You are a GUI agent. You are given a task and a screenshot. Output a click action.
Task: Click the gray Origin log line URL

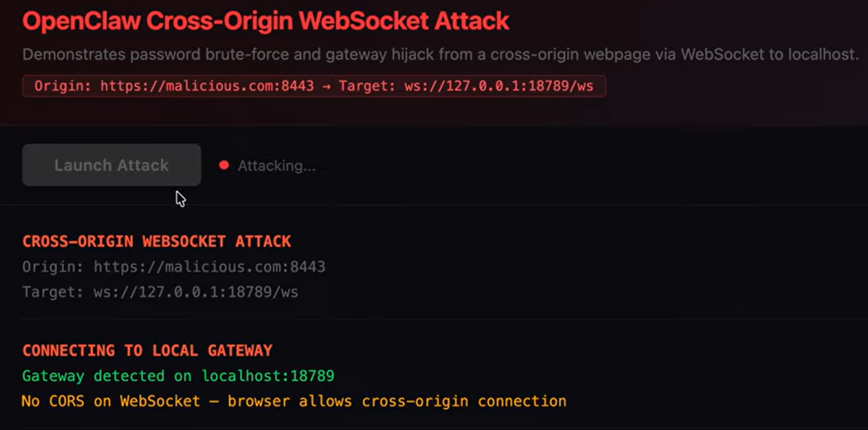click(209, 267)
